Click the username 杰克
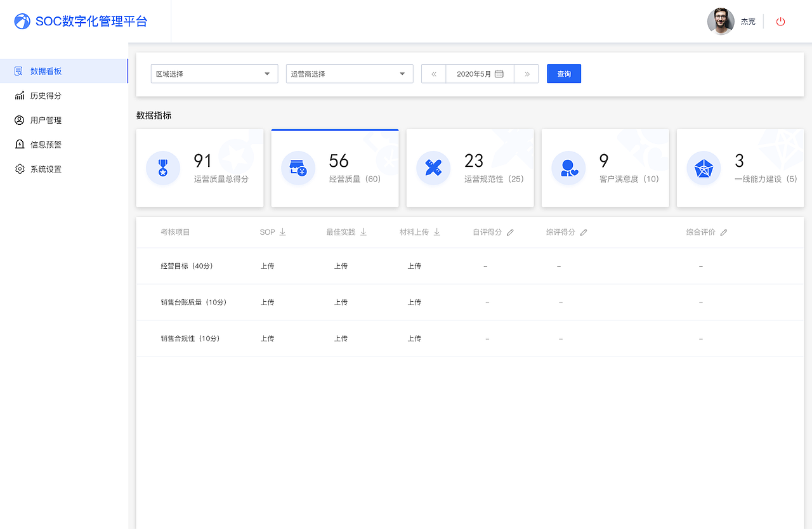 click(x=748, y=22)
